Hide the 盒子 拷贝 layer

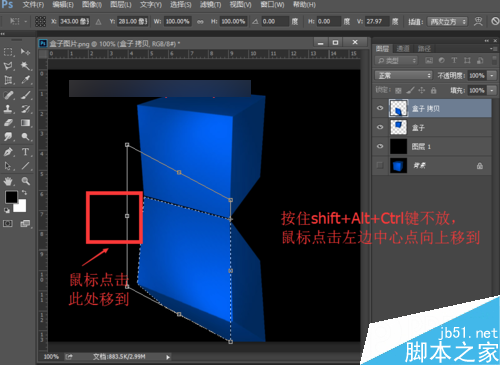click(380, 108)
